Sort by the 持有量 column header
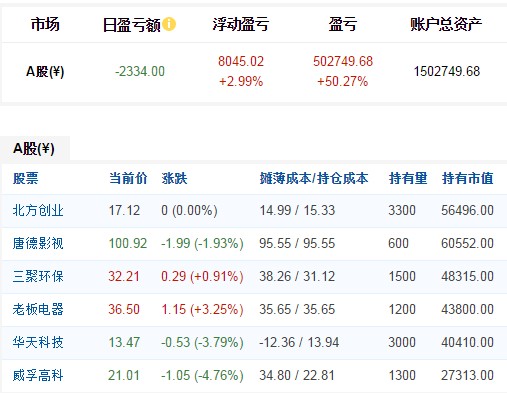 (x=408, y=178)
